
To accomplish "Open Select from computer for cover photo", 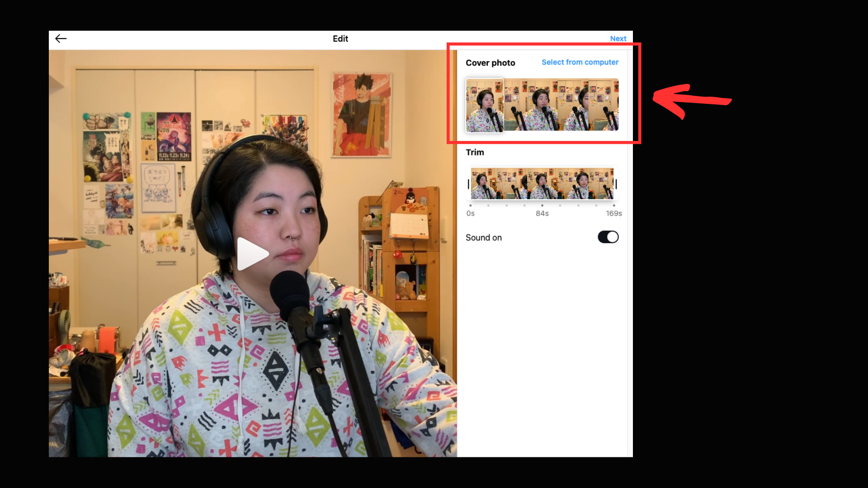I will pyautogui.click(x=580, y=62).
